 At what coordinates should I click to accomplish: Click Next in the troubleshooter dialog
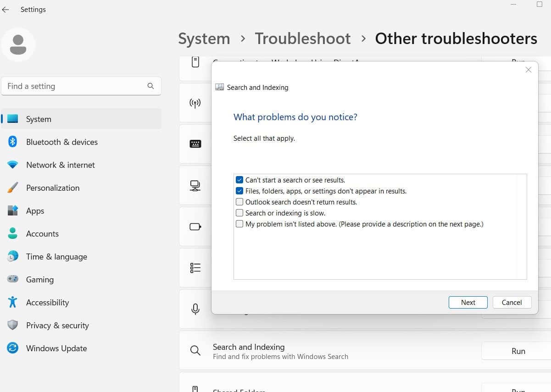pyautogui.click(x=468, y=302)
